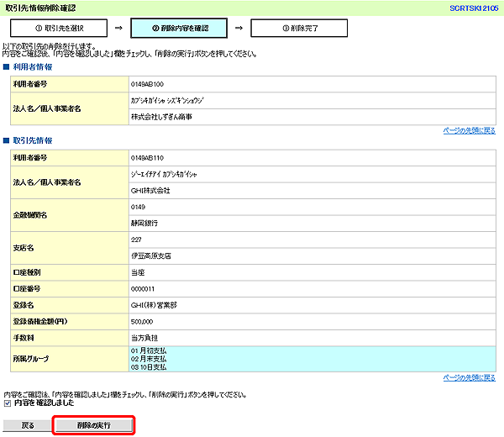Click amount value 500,000
Image resolution: width=504 pixels, height=437 pixels.
142,322
